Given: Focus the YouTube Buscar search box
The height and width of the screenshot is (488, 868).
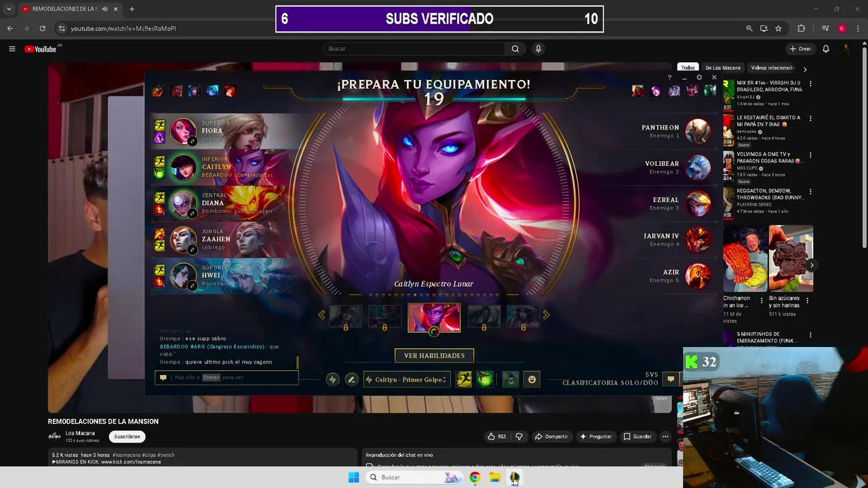Looking at the screenshot, I should [x=414, y=49].
